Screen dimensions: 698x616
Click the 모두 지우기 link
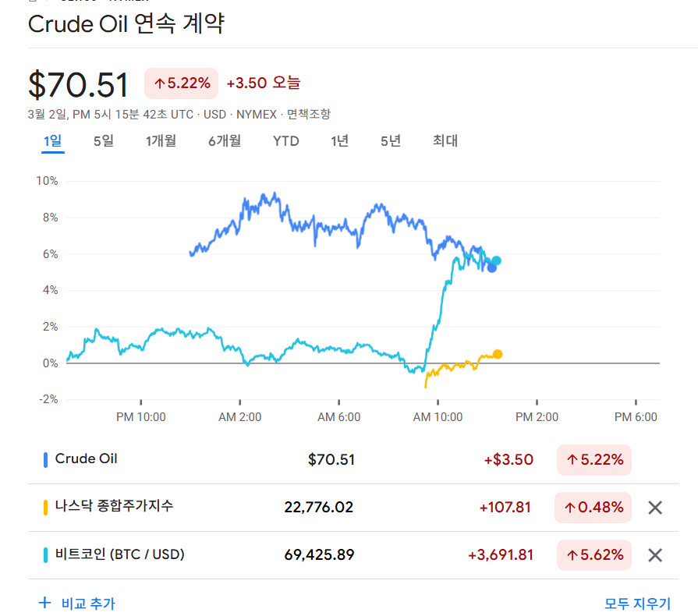[x=637, y=604]
